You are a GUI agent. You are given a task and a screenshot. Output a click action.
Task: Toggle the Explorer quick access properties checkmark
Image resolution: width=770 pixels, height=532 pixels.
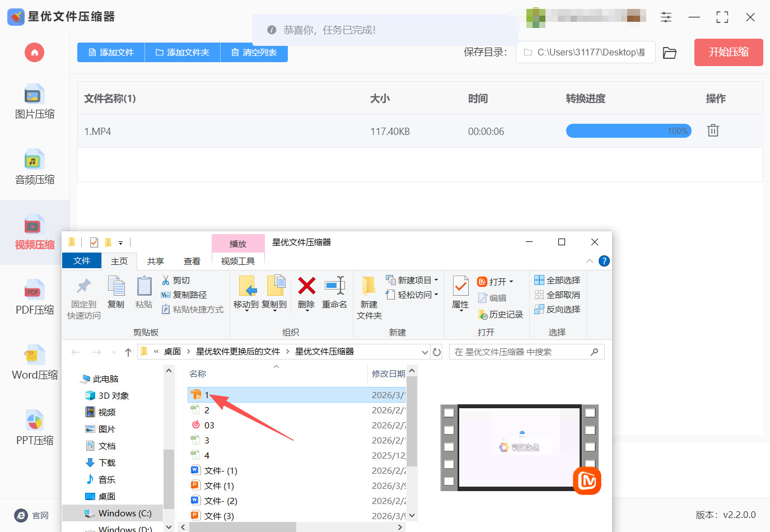point(94,242)
